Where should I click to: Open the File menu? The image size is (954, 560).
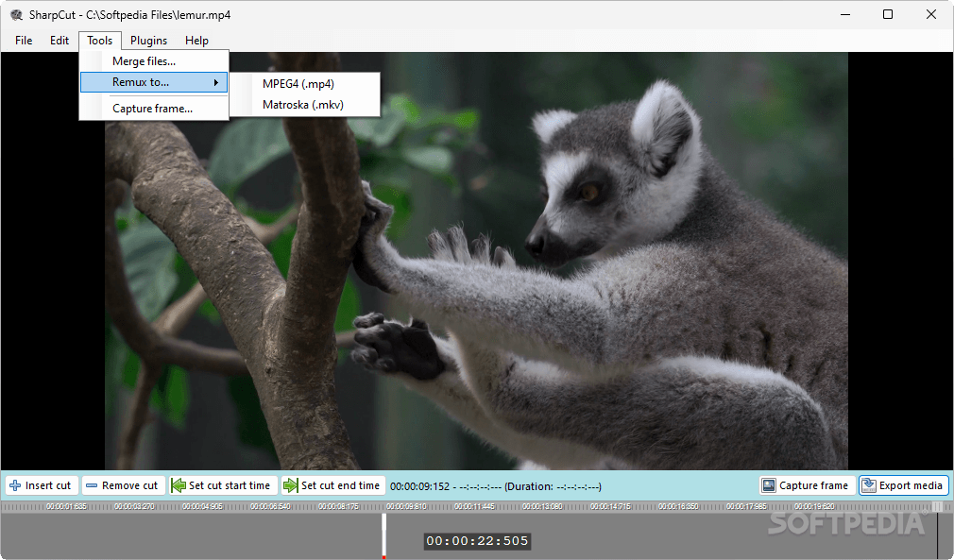click(x=24, y=40)
